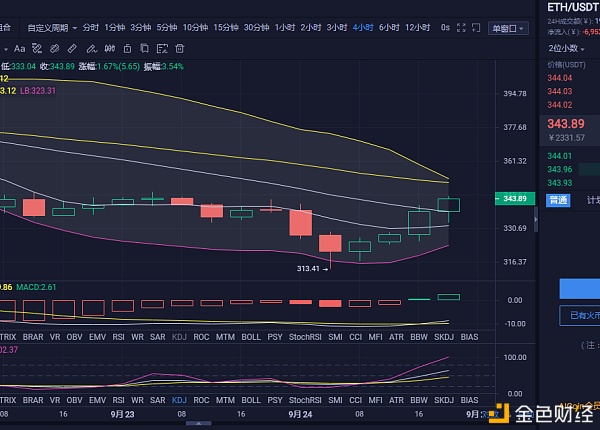Image resolution: width=600 pixels, height=430 pixels.
Task: Switch to the 2小时 timeframe
Action: pos(311,28)
